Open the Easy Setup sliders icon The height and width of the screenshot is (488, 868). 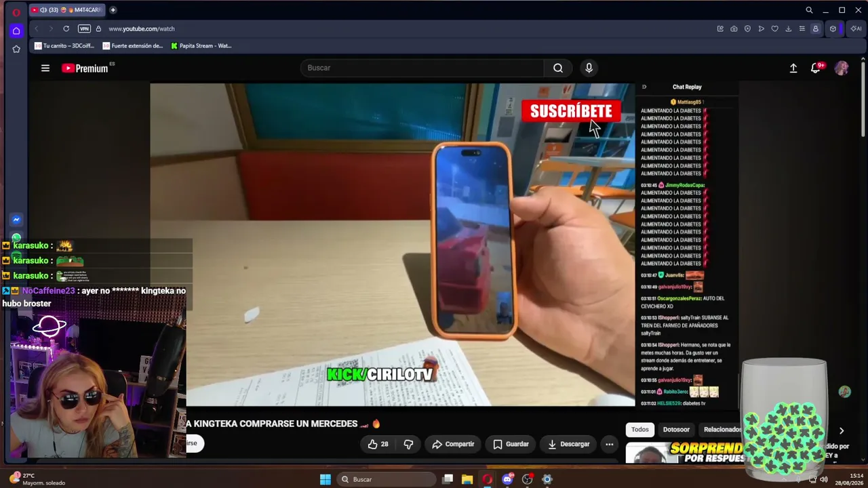(802, 28)
